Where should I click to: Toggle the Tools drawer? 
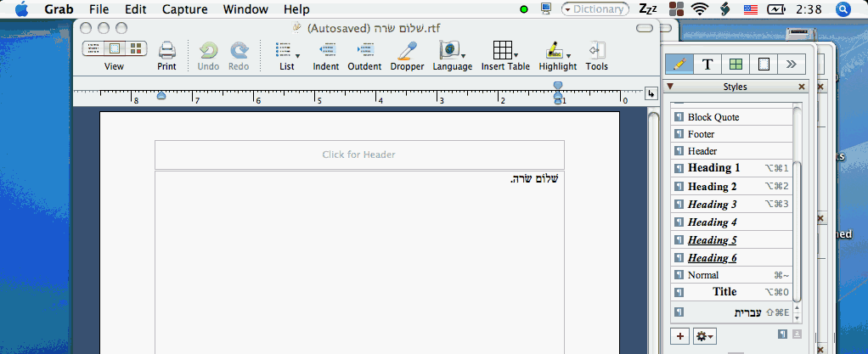pos(597,50)
